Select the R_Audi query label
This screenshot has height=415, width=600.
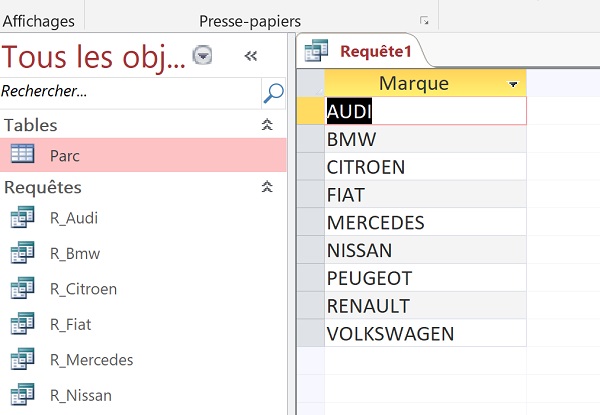pyautogui.click(x=74, y=218)
